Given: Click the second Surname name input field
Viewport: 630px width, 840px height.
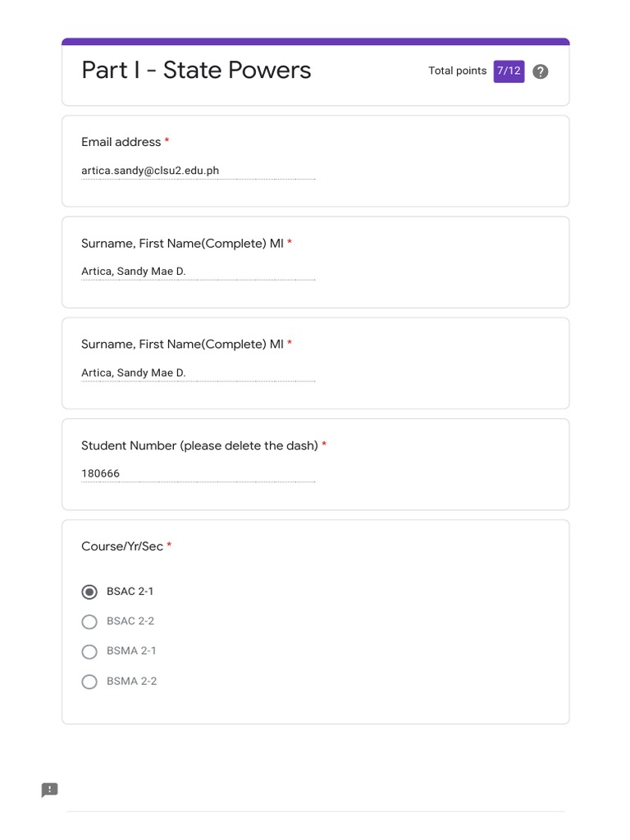Looking at the screenshot, I should click(198, 373).
